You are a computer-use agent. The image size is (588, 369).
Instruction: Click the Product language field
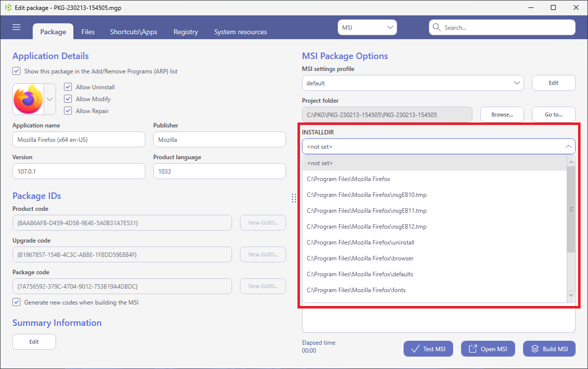pos(219,171)
